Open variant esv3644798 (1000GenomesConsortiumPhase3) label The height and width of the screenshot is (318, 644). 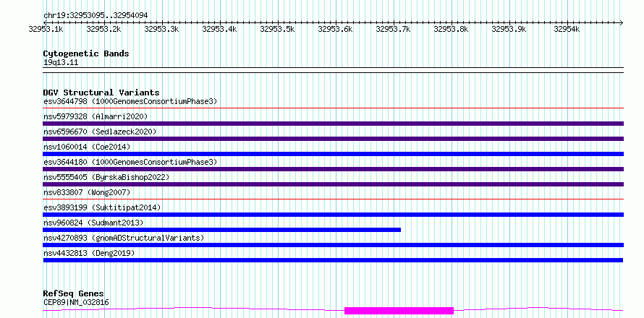[130, 101]
